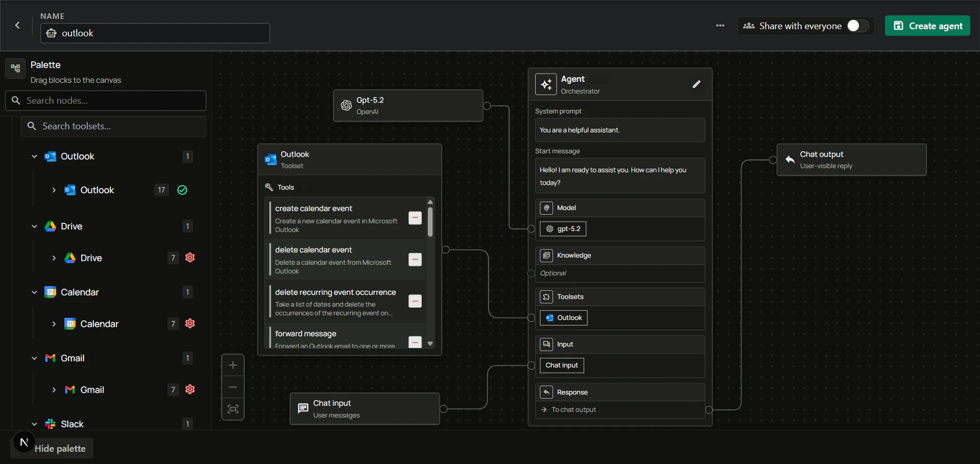
Task: Select the Palette panel icon
Action: pyautogui.click(x=15, y=68)
